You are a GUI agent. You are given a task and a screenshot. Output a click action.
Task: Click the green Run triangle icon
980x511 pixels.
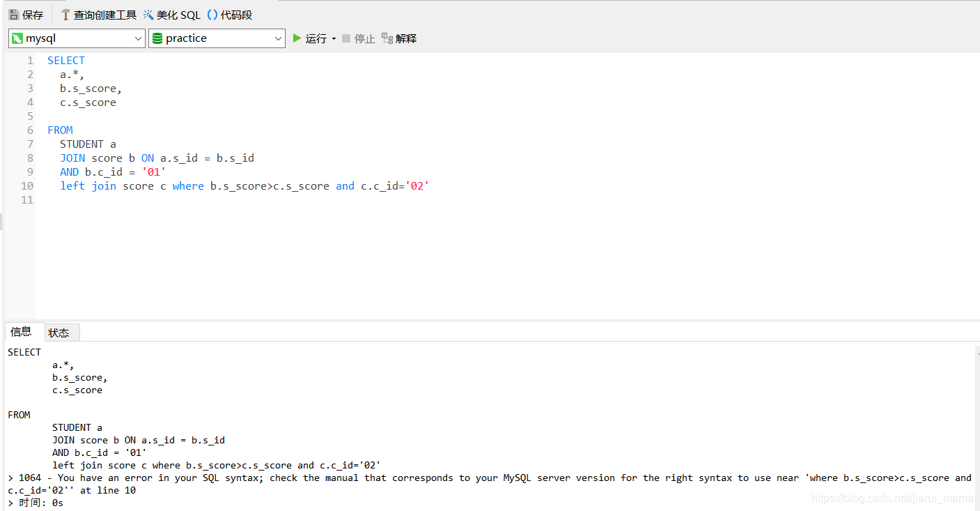point(297,38)
